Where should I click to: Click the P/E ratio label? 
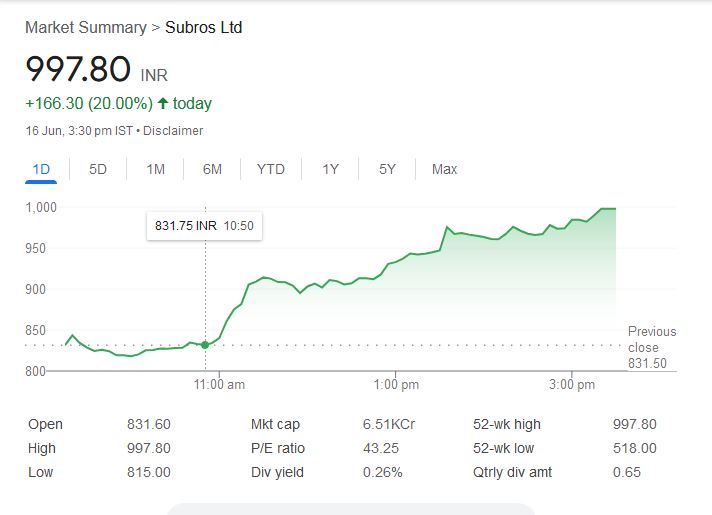277,448
